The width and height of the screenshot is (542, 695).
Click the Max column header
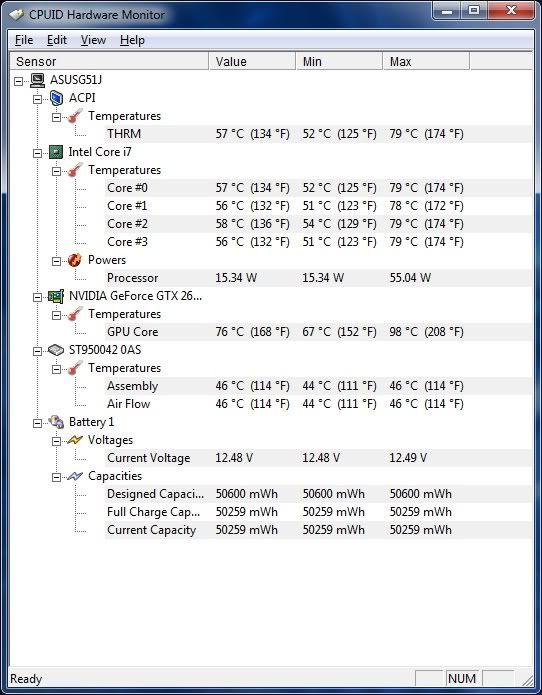click(x=426, y=61)
